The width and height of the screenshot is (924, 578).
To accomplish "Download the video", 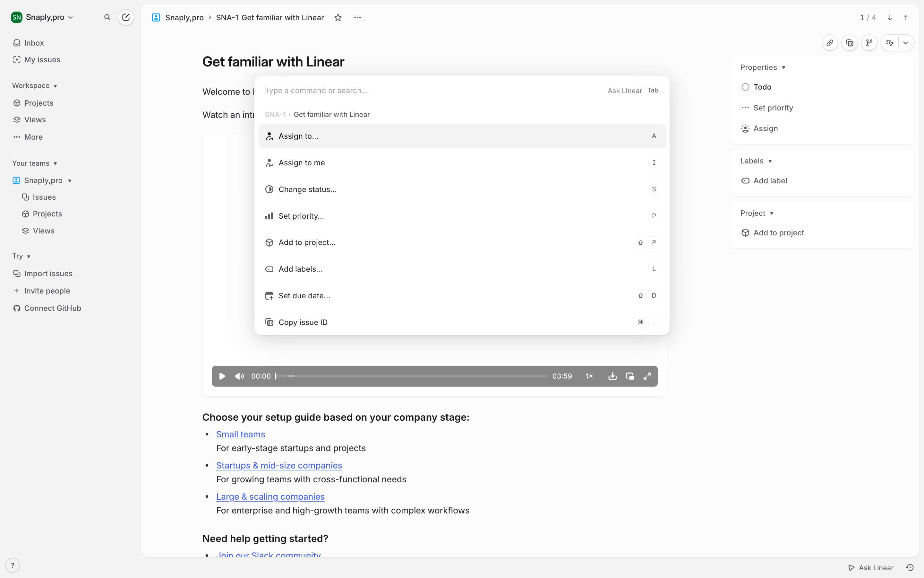I will tap(612, 376).
